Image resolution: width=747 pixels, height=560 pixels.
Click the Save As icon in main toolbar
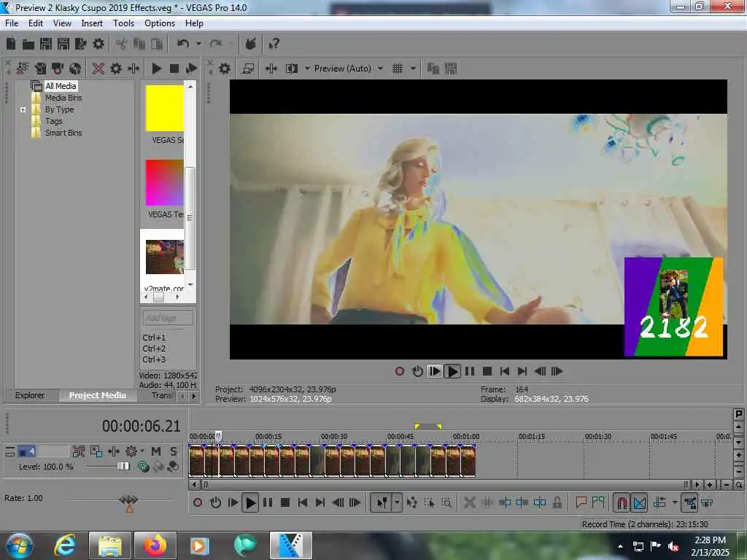(x=63, y=44)
